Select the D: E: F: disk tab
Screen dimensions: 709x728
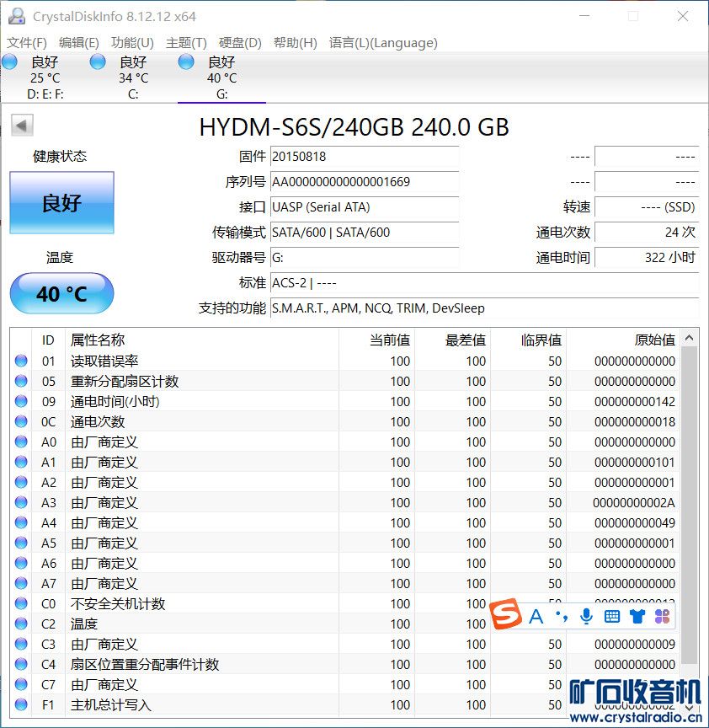click(x=45, y=78)
